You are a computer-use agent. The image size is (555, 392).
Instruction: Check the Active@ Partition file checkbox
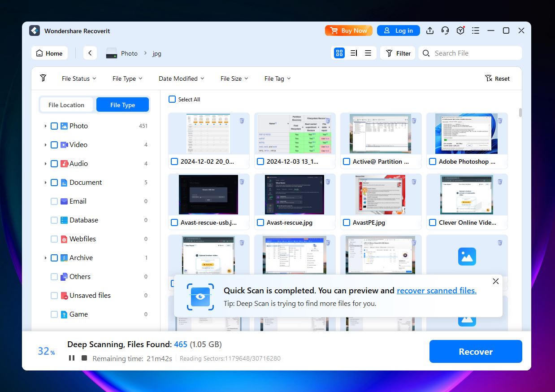tap(346, 161)
